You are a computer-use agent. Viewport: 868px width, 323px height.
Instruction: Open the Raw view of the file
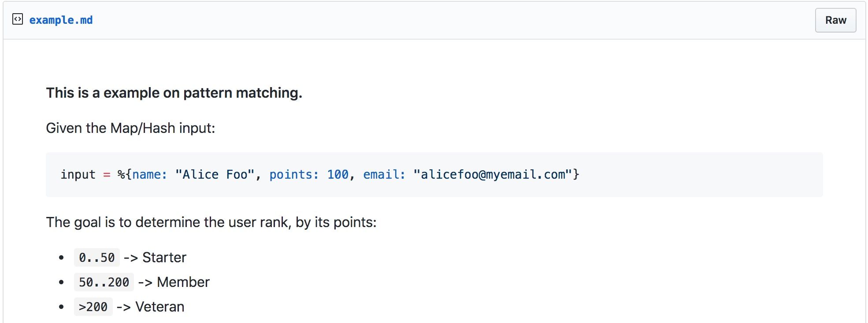[835, 20]
